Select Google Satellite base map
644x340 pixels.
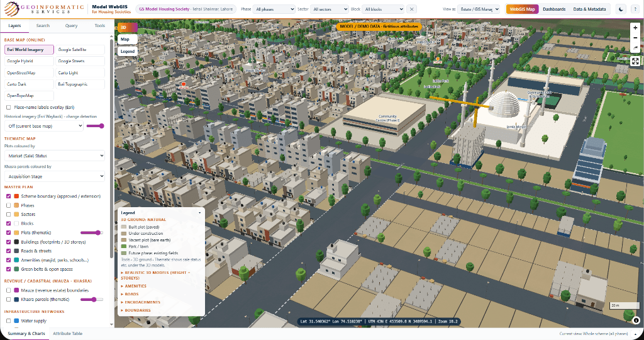[80, 50]
